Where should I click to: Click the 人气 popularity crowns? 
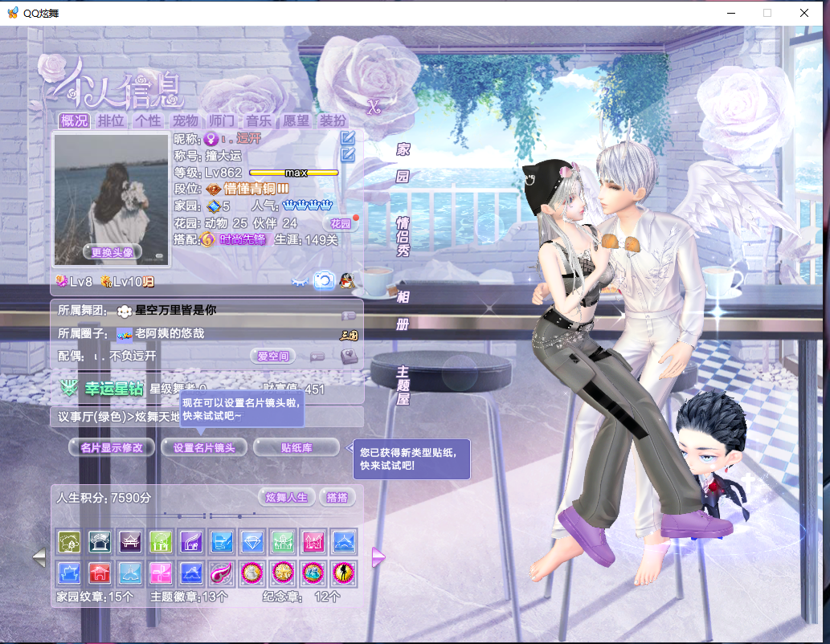(x=308, y=206)
